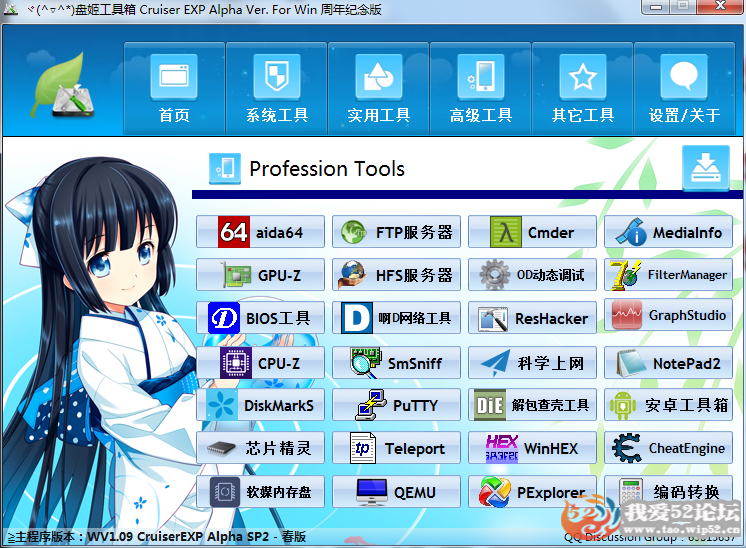
Task: Switch to 系统工具 tab
Action: click(x=276, y=89)
